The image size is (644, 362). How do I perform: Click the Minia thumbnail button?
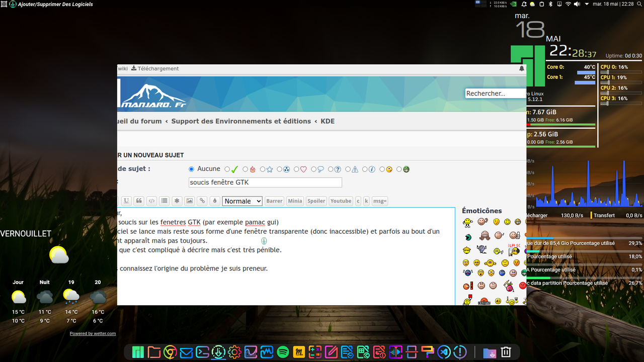(x=295, y=201)
